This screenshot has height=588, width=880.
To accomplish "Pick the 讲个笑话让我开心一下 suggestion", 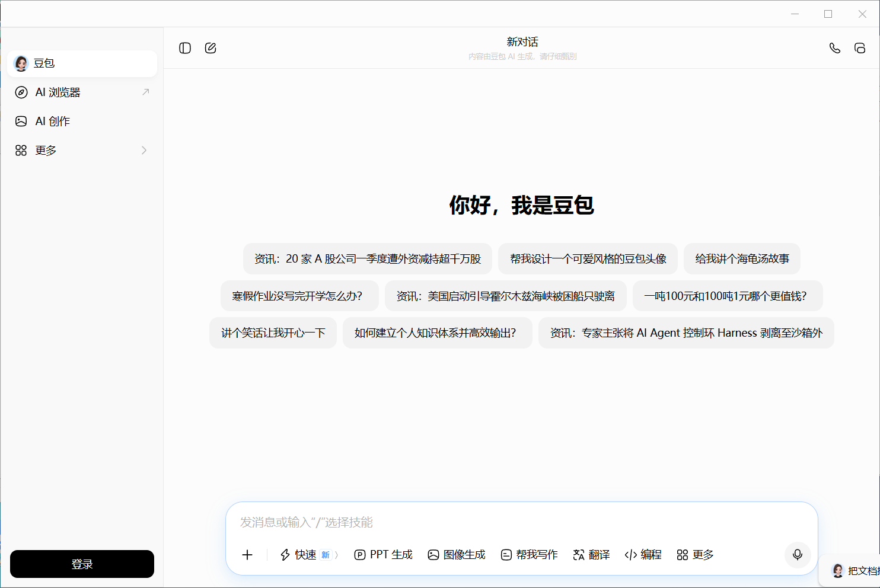I will click(273, 333).
